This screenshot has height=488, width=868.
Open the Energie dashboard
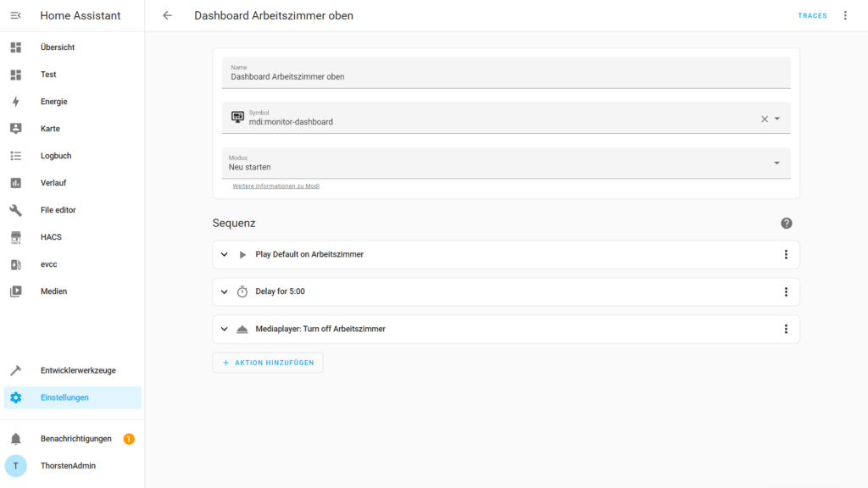coord(53,102)
